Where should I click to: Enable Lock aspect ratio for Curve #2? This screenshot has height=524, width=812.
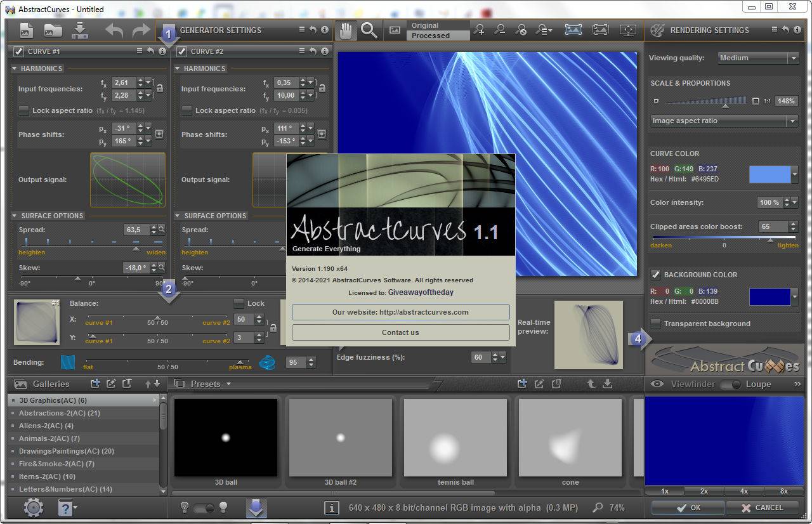(x=187, y=110)
